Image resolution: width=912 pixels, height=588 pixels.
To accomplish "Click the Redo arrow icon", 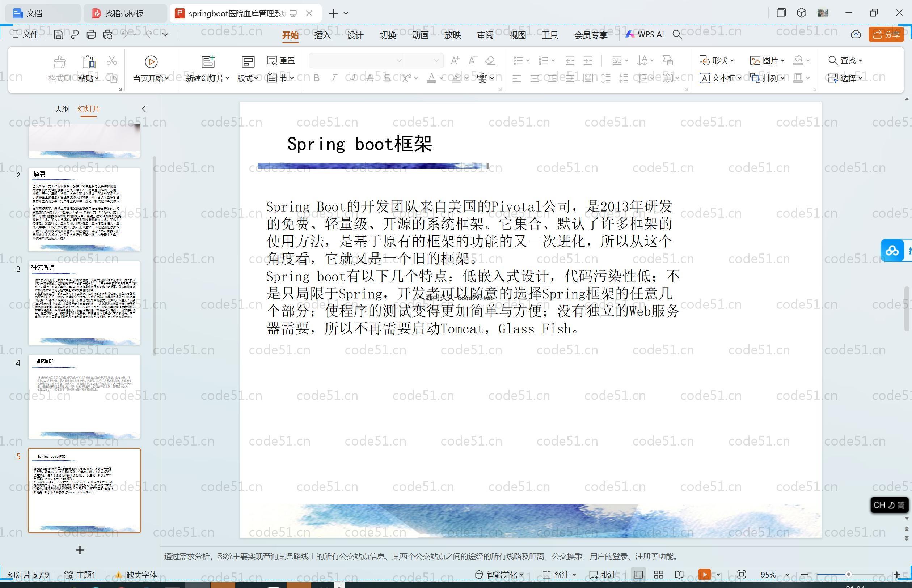I will point(149,34).
